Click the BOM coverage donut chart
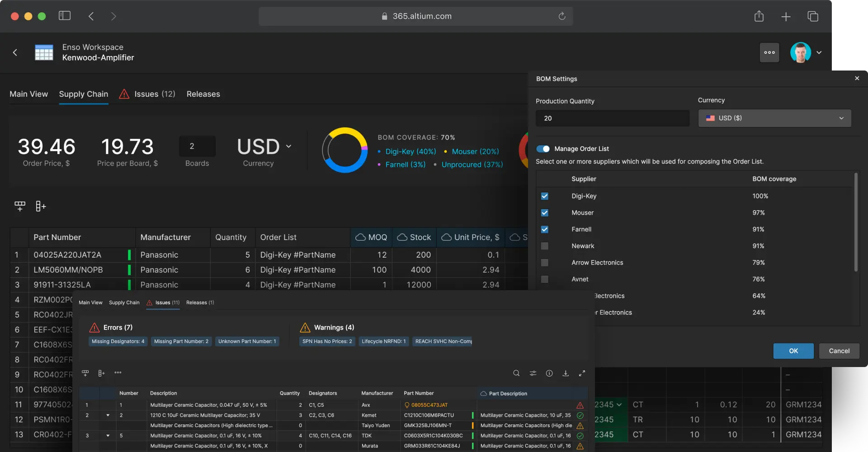 344,150
